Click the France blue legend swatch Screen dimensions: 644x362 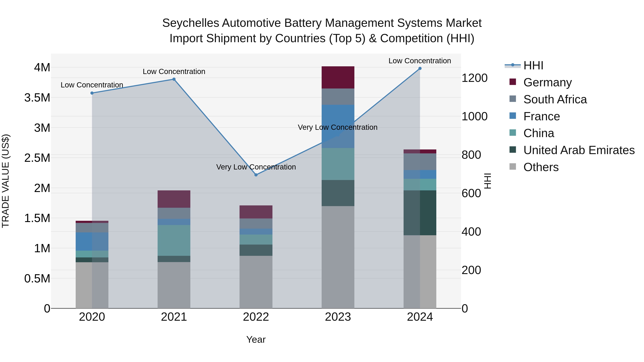(x=513, y=116)
